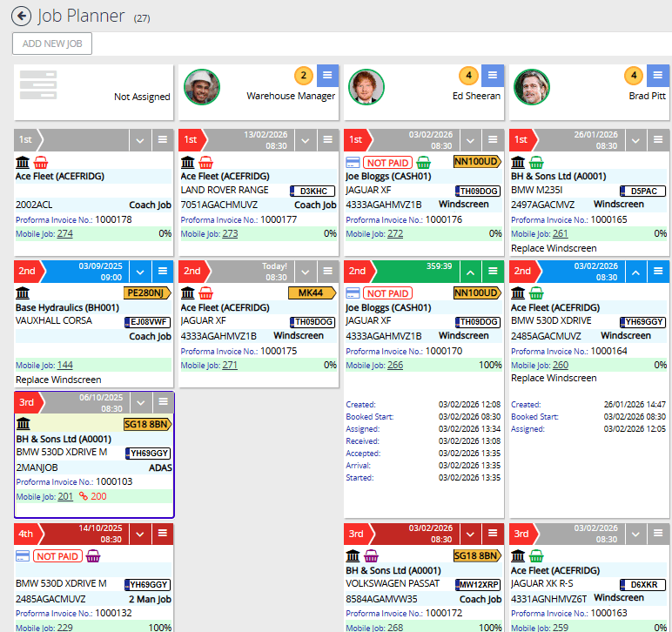
Task: Open hamburger menu on job 268 card
Action: [493, 534]
